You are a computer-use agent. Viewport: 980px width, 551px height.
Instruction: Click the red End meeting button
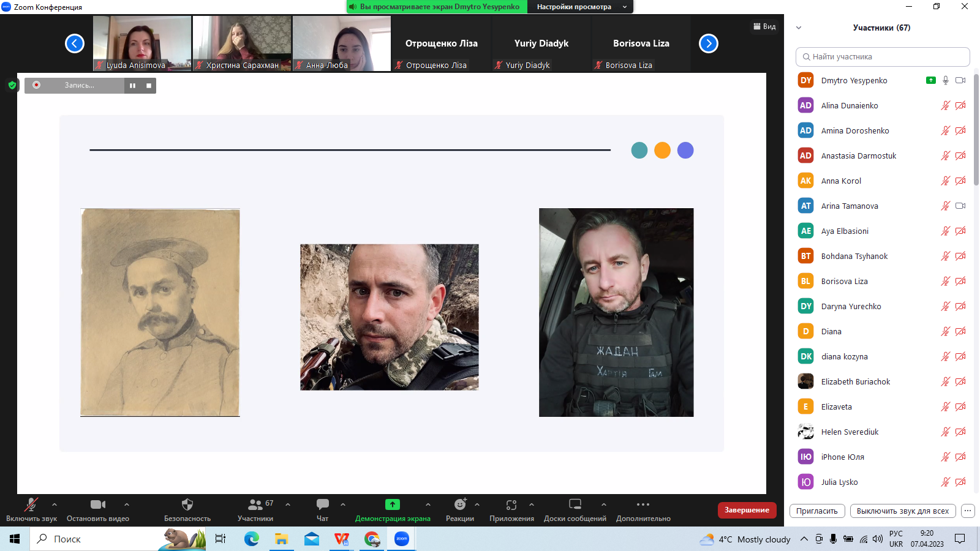[747, 510]
